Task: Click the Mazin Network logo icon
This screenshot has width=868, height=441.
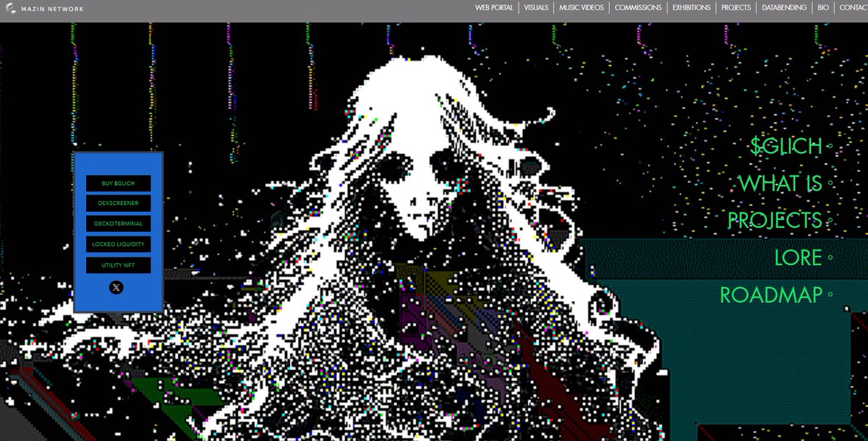Action: pos(10,9)
